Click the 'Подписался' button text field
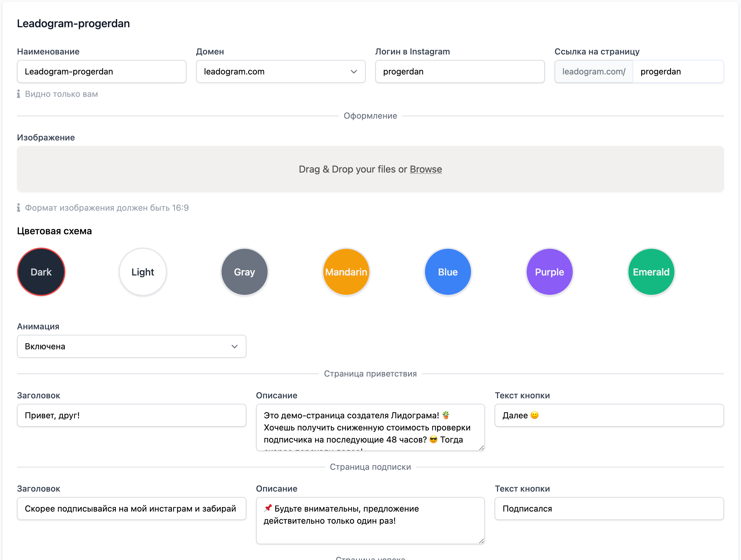 [609, 509]
